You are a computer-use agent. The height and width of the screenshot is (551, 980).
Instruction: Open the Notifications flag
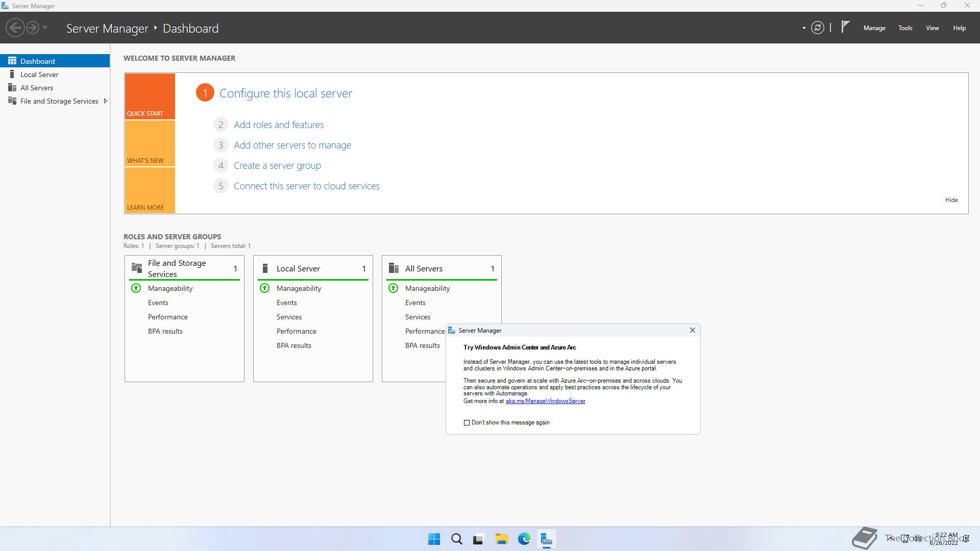(845, 27)
